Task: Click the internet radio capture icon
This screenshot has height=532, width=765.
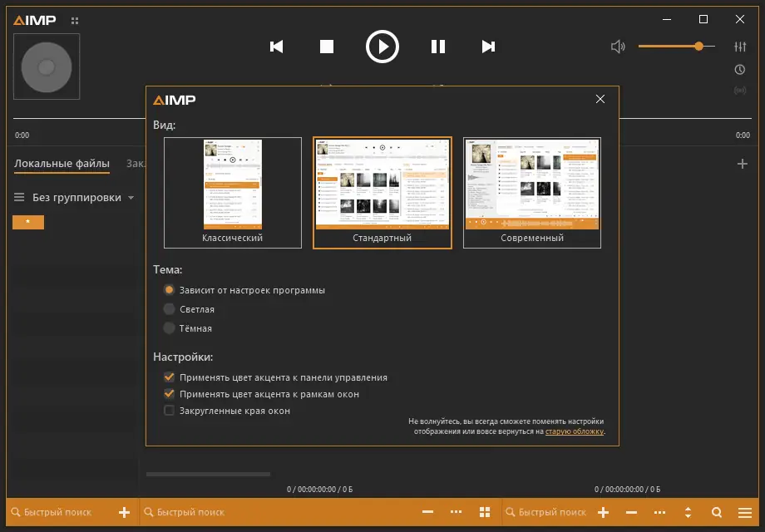Action: pyautogui.click(x=740, y=91)
